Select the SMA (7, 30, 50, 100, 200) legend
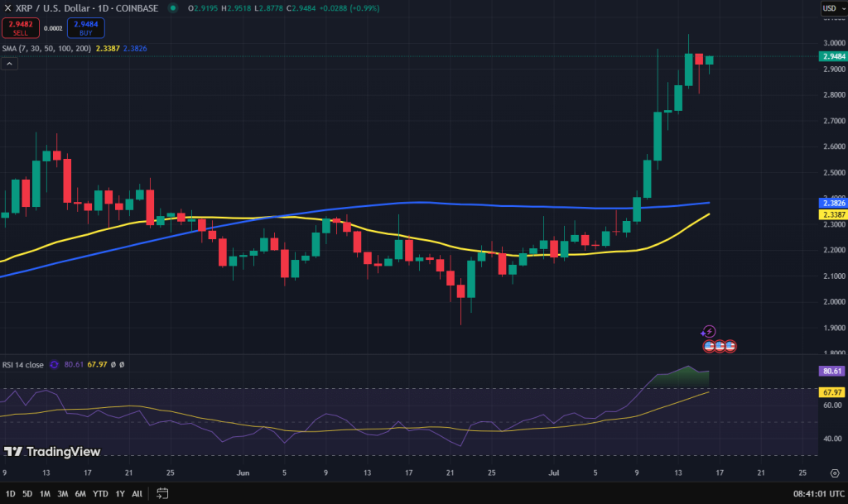848x504 pixels. click(46, 49)
